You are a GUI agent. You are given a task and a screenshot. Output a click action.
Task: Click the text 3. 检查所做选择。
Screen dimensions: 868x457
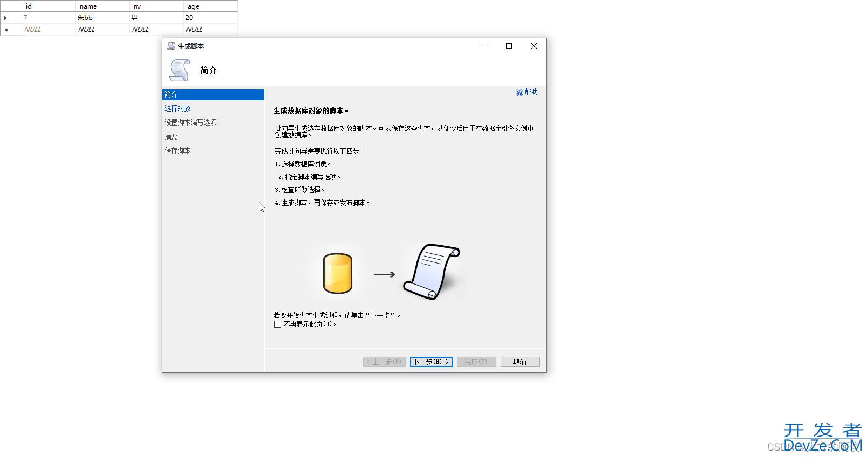pos(300,190)
